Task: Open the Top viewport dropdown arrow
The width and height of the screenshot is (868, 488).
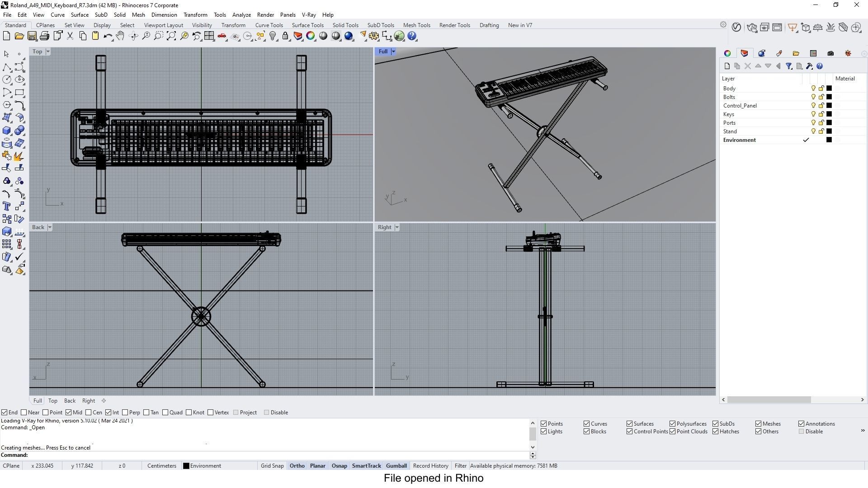Action: (x=47, y=52)
